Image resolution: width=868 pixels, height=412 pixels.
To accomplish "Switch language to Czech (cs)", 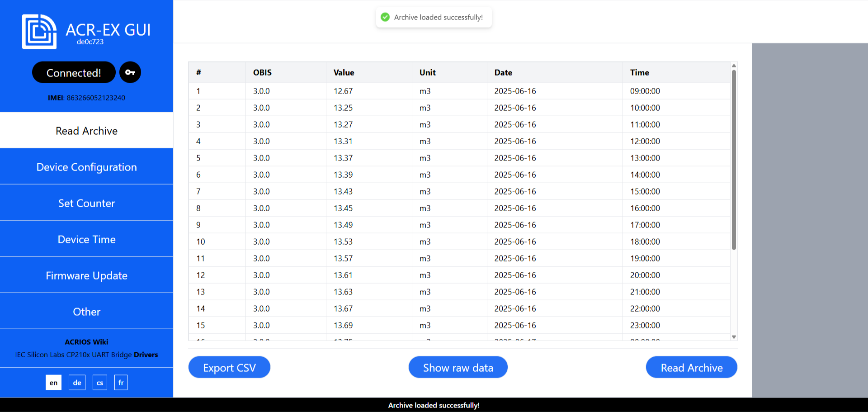I will (100, 383).
